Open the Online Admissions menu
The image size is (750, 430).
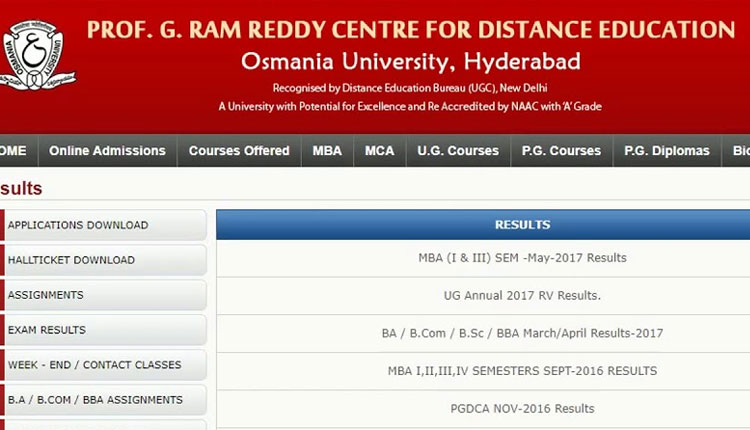[x=107, y=151]
